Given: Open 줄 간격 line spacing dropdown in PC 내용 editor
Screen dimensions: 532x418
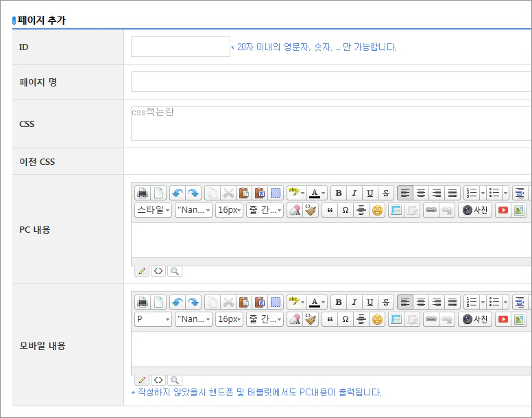Looking at the screenshot, I should click(x=265, y=210).
